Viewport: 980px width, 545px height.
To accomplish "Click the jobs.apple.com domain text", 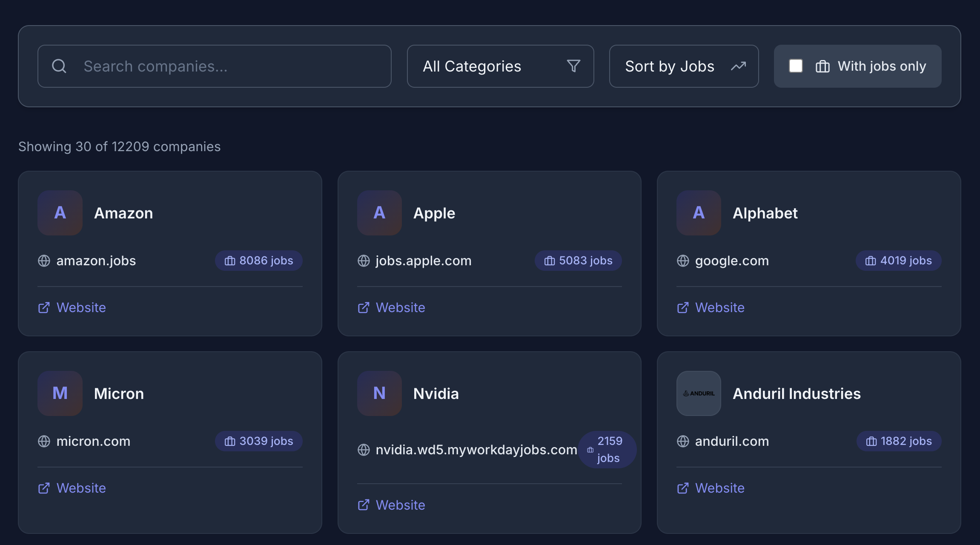I will (424, 261).
